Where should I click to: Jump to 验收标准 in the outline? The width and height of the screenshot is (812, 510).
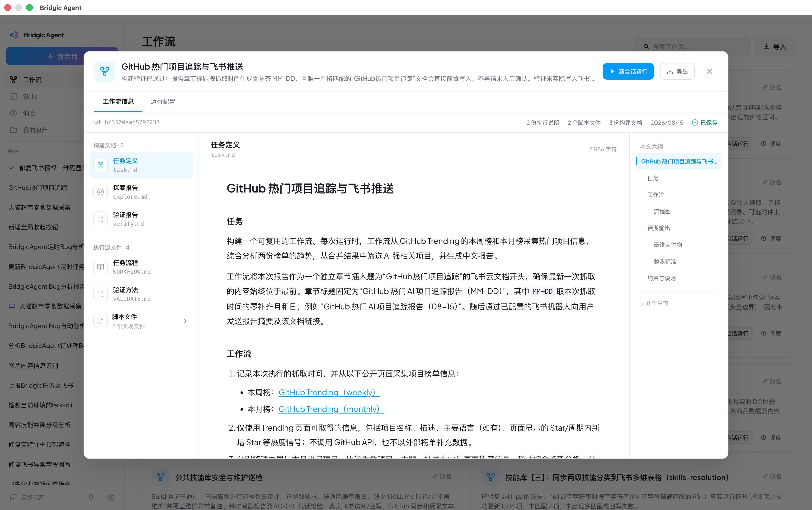(665, 261)
